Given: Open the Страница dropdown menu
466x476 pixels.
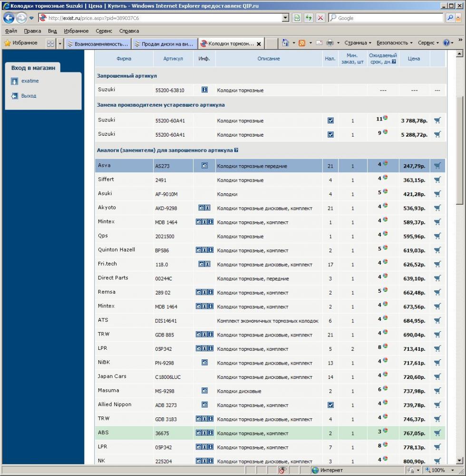Looking at the screenshot, I should point(358,43).
